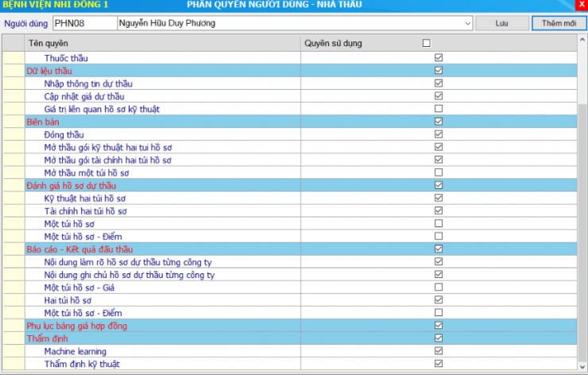Image resolution: width=588 pixels, height=375 pixels.
Task: Check Mở thầu một túi hồ sơ
Action: tap(439, 172)
